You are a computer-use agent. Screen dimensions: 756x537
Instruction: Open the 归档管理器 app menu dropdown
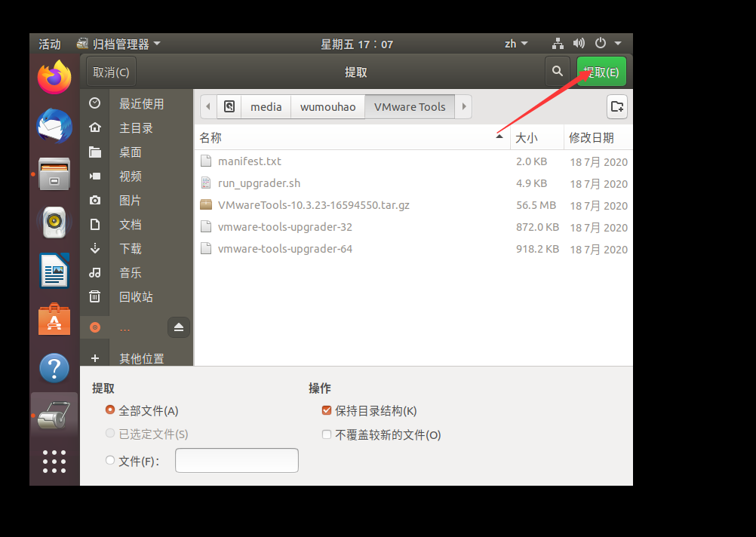(118, 44)
